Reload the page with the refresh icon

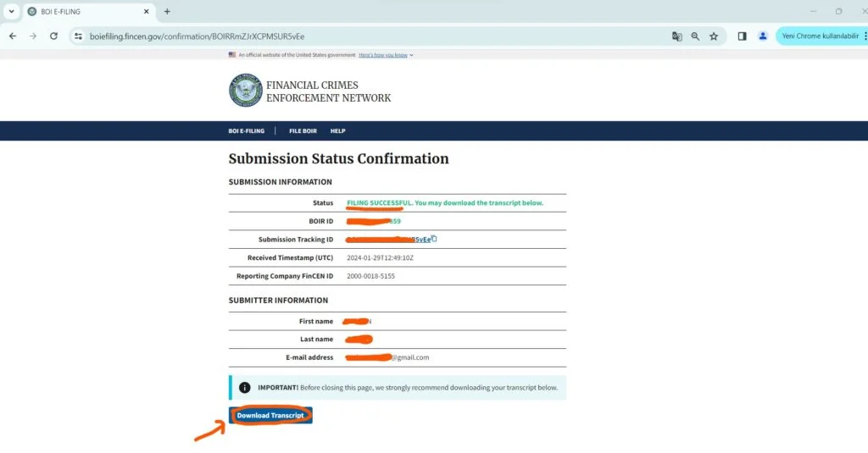(x=53, y=36)
